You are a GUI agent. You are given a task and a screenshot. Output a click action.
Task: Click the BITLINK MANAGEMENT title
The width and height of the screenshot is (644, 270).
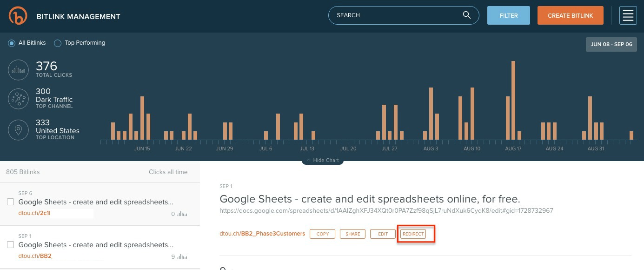[79, 16]
